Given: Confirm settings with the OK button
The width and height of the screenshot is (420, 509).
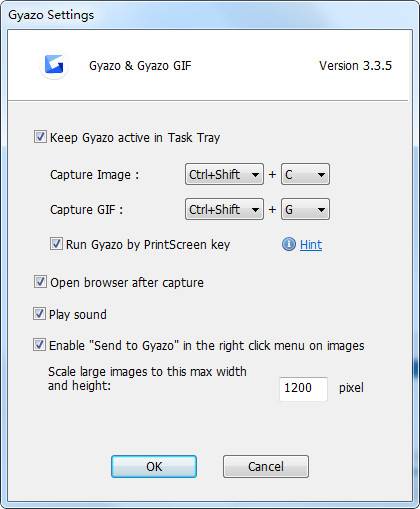Looking at the screenshot, I should tap(154, 466).
